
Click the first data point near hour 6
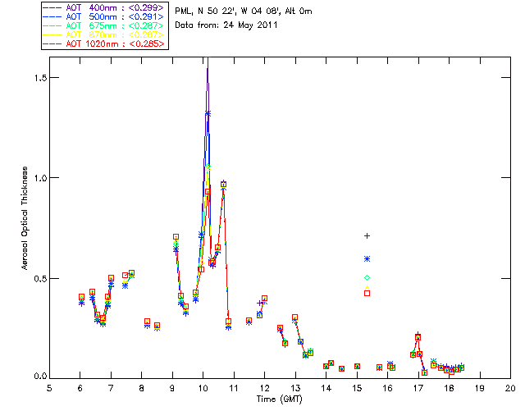coord(81,297)
